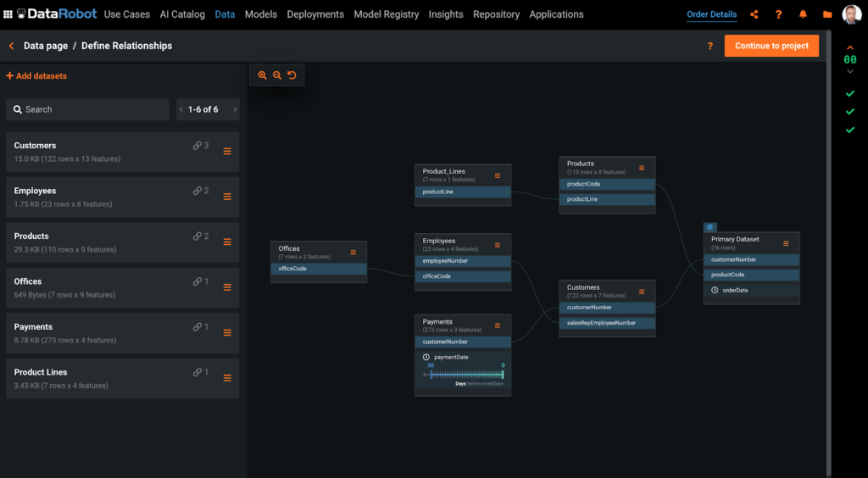868x478 pixels.
Task: Open menu for Products in sidebar
Action: [x=227, y=242]
